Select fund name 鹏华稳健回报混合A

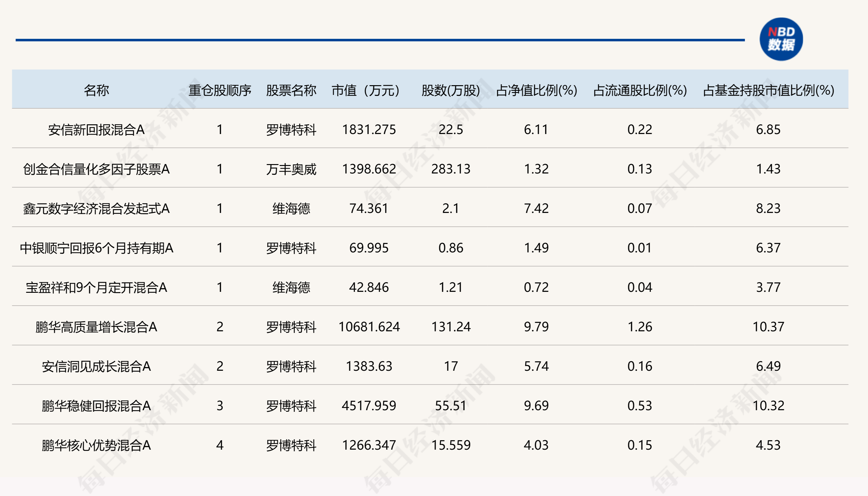point(97,406)
